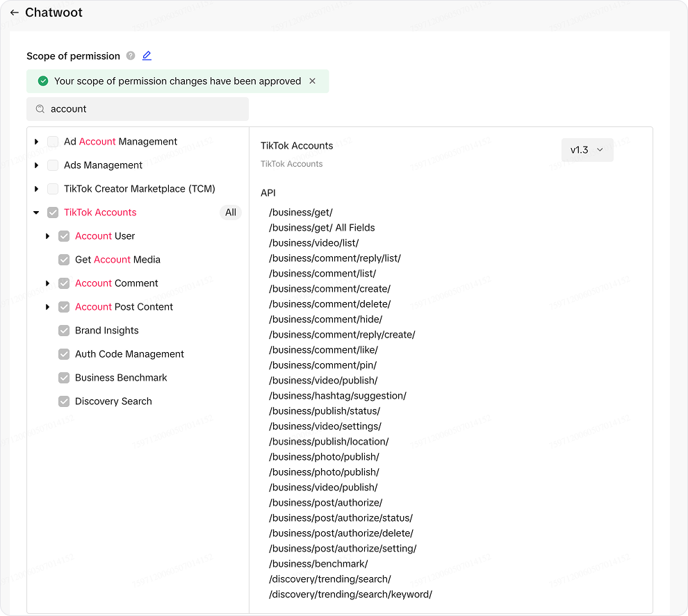Viewport: 688px width, 616px height.
Task: Click the /business/post/authorize/delete/ entry
Action: pyautogui.click(x=341, y=533)
